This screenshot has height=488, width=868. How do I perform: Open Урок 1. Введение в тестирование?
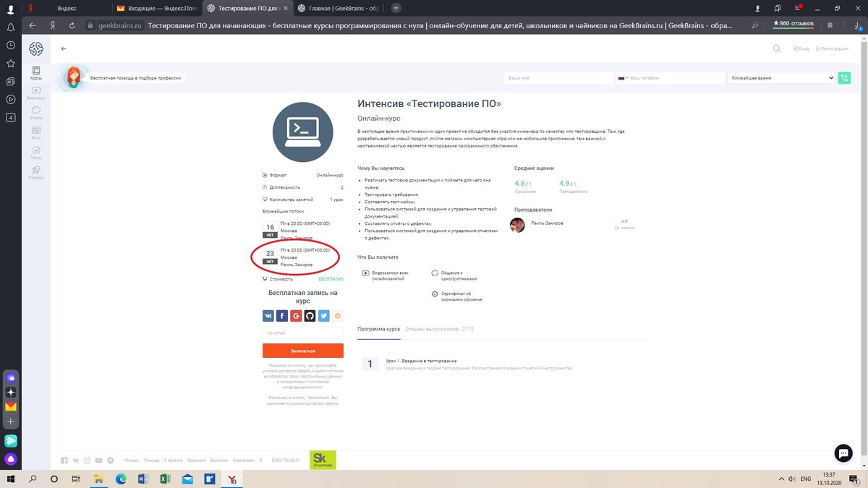pyautogui.click(x=421, y=361)
